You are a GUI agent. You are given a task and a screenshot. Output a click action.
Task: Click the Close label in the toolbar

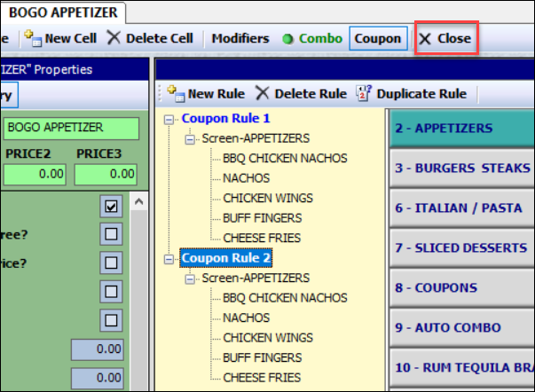454,38
